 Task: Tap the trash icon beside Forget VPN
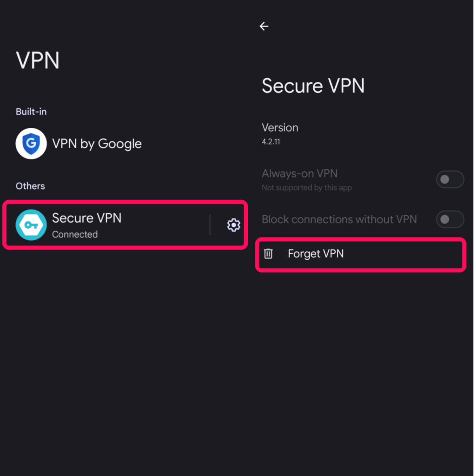pos(268,254)
